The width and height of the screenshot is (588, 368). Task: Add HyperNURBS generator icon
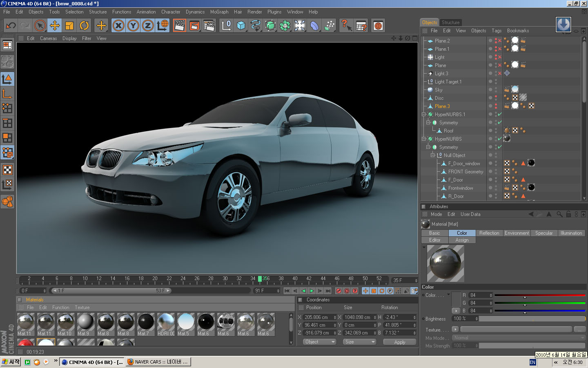[x=270, y=26]
